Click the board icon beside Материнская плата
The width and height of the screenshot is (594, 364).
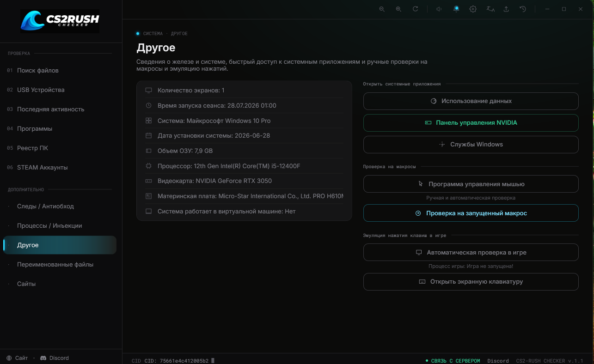coord(148,196)
